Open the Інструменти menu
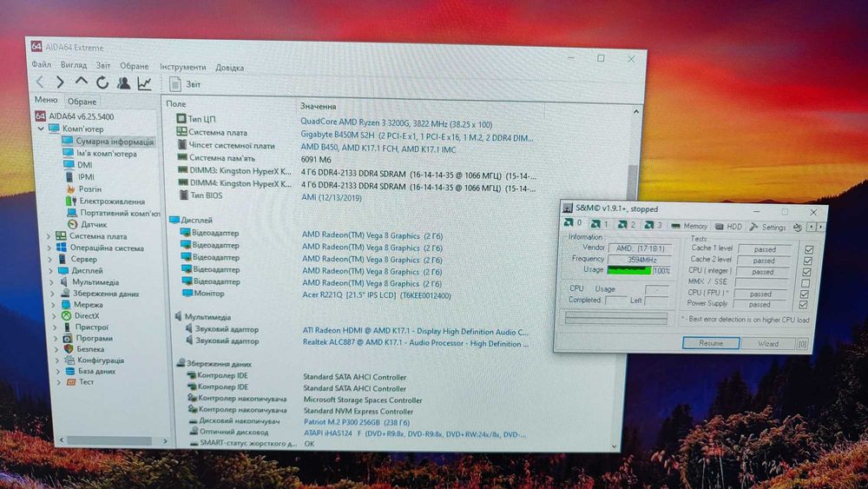This screenshot has height=489, width=868. tap(182, 67)
